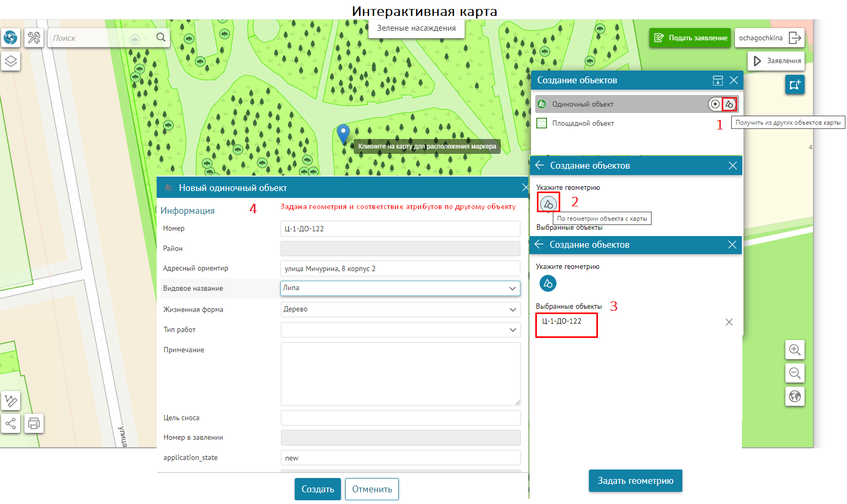Toggle get geometry from other map objects
This screenshot has height=504, width=847.
coord(730,104)
